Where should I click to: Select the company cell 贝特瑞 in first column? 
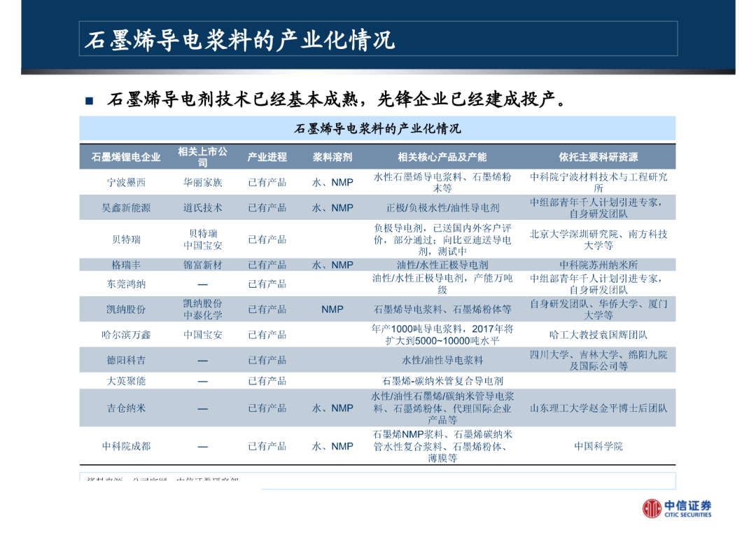coord(126,239)
